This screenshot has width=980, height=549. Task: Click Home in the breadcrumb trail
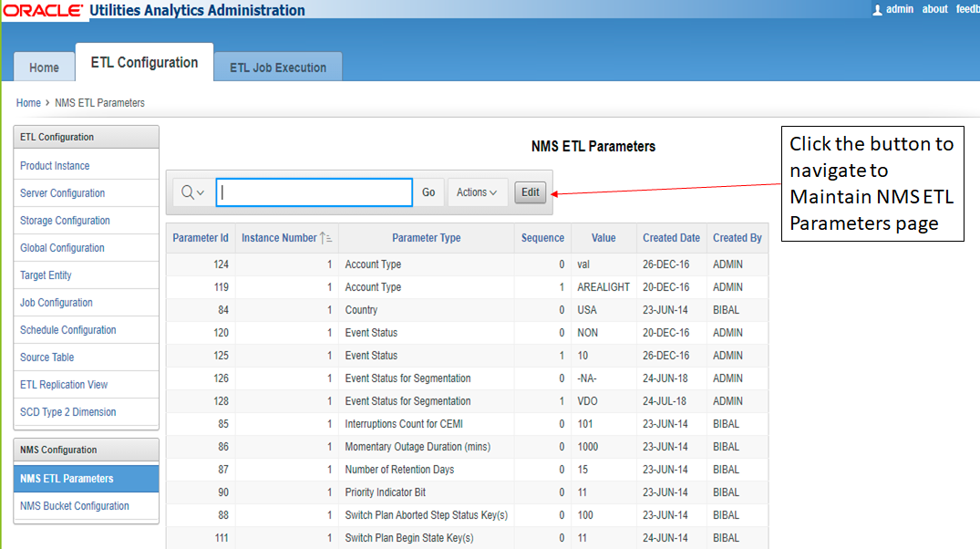click(x=28, y=102)
